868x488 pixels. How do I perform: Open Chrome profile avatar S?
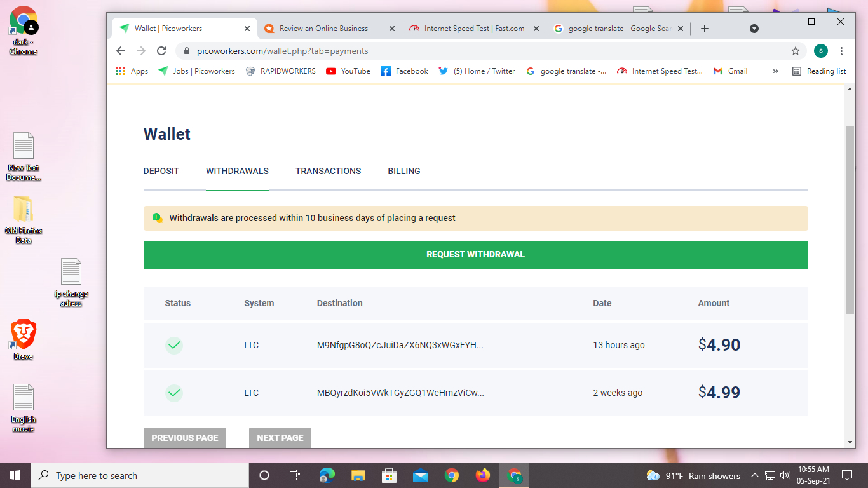(820, 51)
